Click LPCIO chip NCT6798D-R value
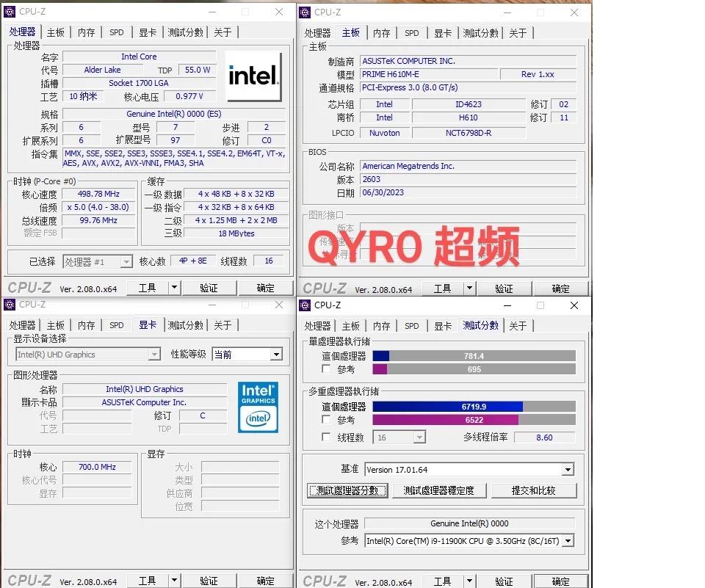Screen dimensions: 705x588 point(469,133)
